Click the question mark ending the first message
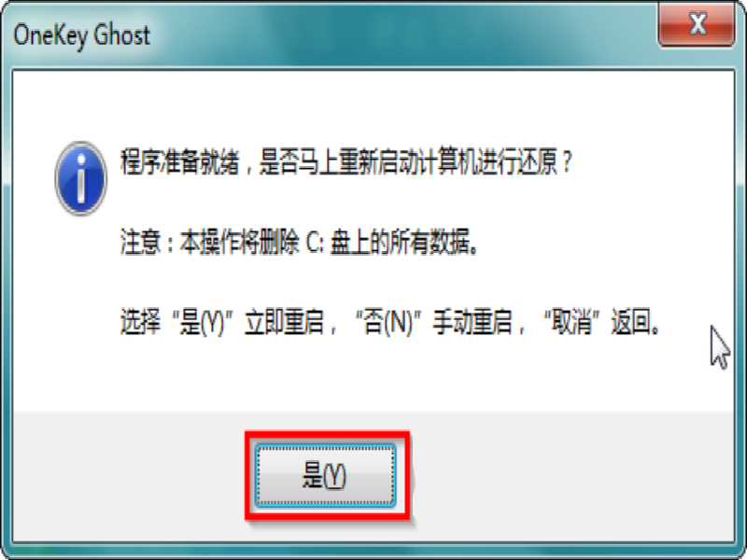 click(567, 162)
